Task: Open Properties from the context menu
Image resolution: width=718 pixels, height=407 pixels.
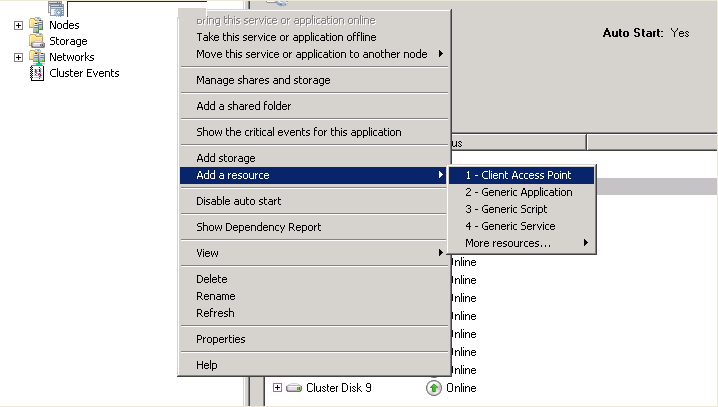Action: click(220, 339)
